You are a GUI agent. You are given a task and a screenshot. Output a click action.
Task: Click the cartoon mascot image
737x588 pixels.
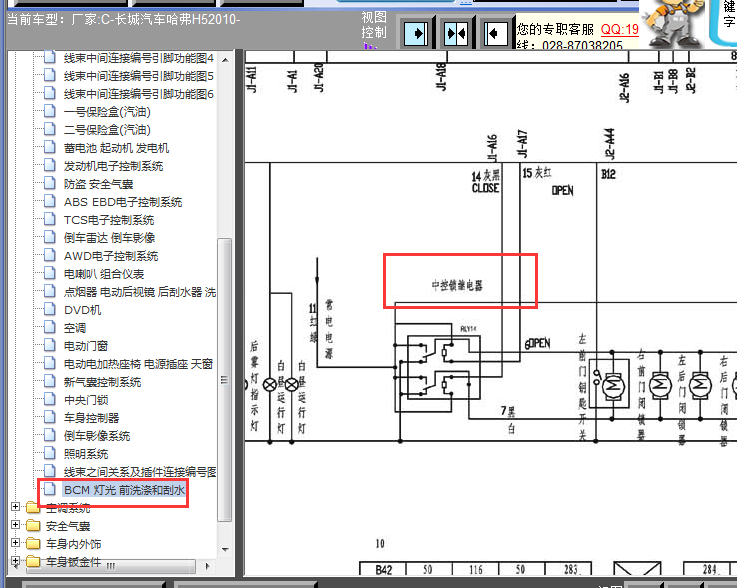(x=673, y=24)
